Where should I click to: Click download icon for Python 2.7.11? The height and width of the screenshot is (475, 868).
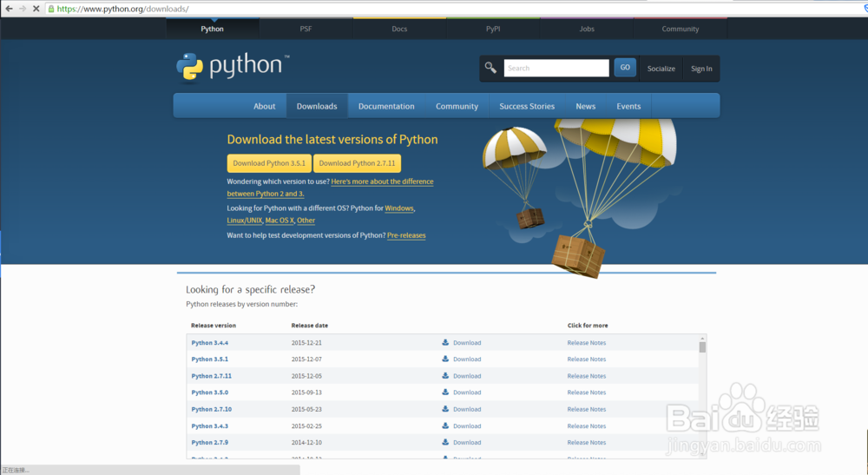tap(445, 375)
